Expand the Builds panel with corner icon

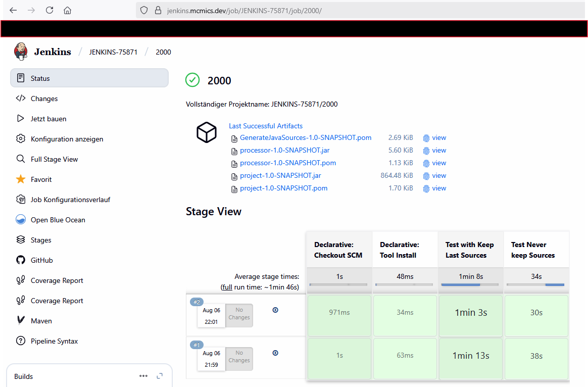[x=160, y=376]
